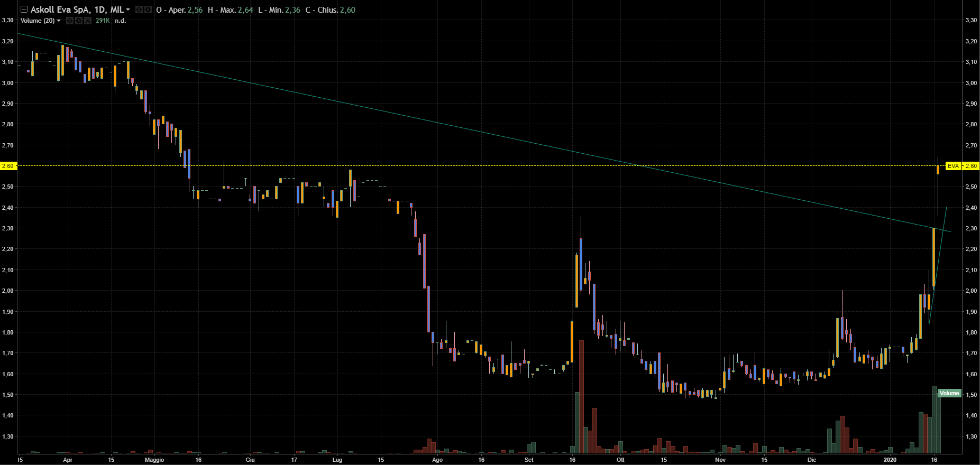Click the 2,80 label on right price scale
Viewport: 980px width, 465px height.
(971, 124)
